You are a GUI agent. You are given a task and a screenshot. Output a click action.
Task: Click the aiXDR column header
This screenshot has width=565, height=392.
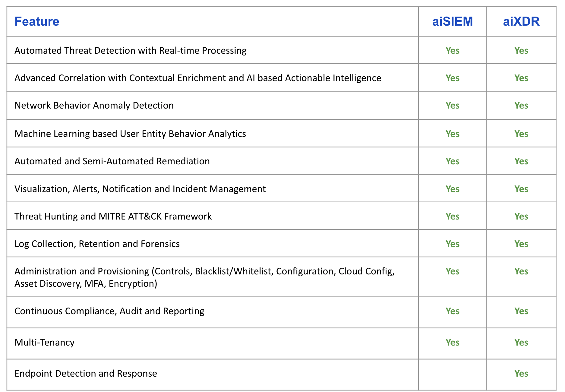(x=521, y=21)
